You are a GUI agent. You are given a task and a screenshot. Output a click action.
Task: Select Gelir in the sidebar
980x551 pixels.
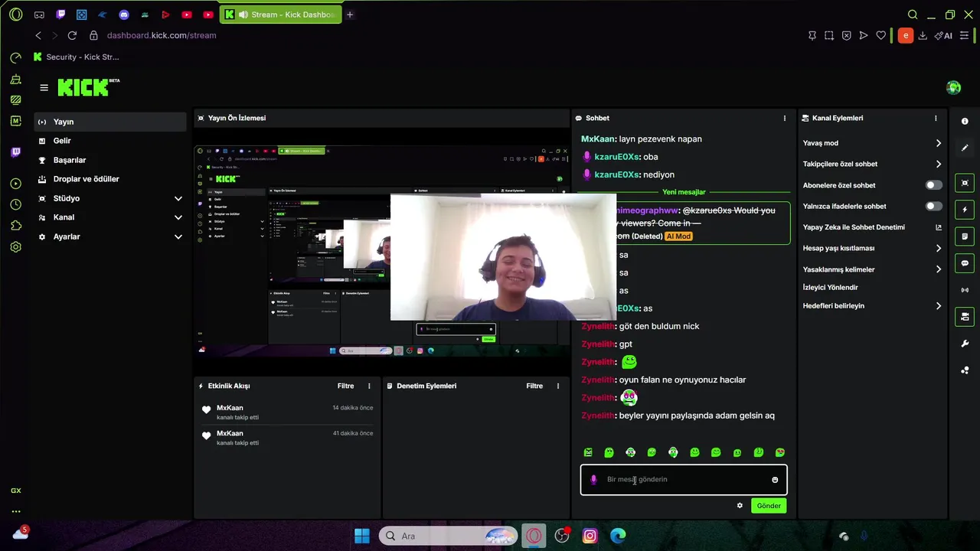click(110, 141)
